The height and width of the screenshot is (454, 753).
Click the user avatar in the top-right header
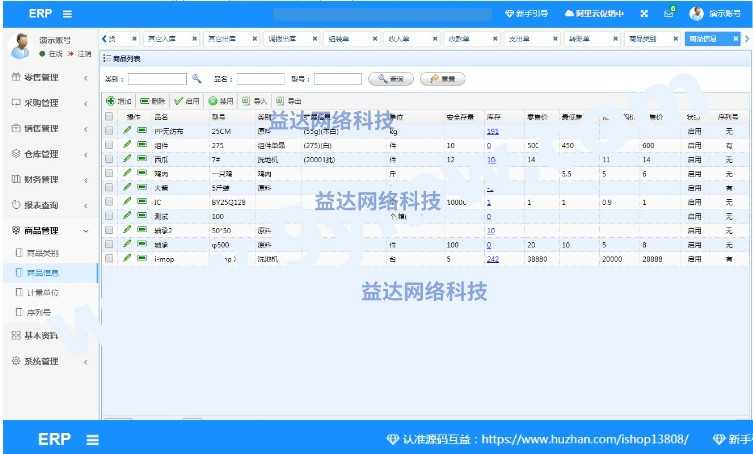point(696,13)
